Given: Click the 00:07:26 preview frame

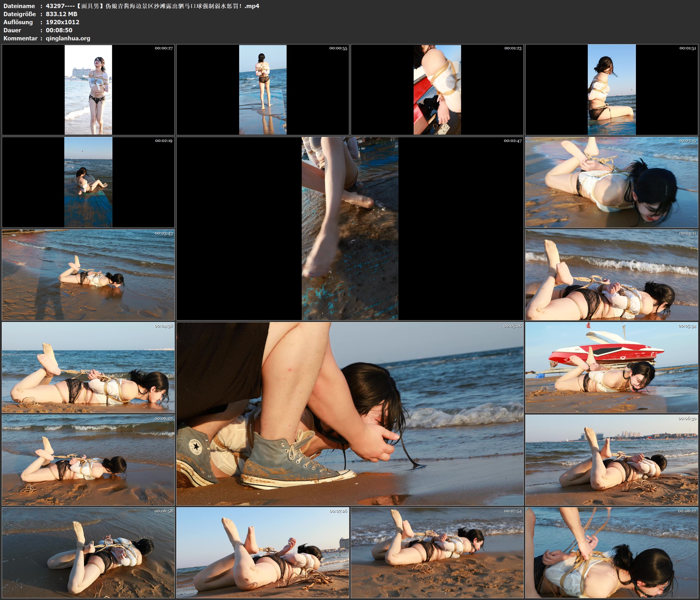Looking at the screenshot, I should click(x=262, y=552).
